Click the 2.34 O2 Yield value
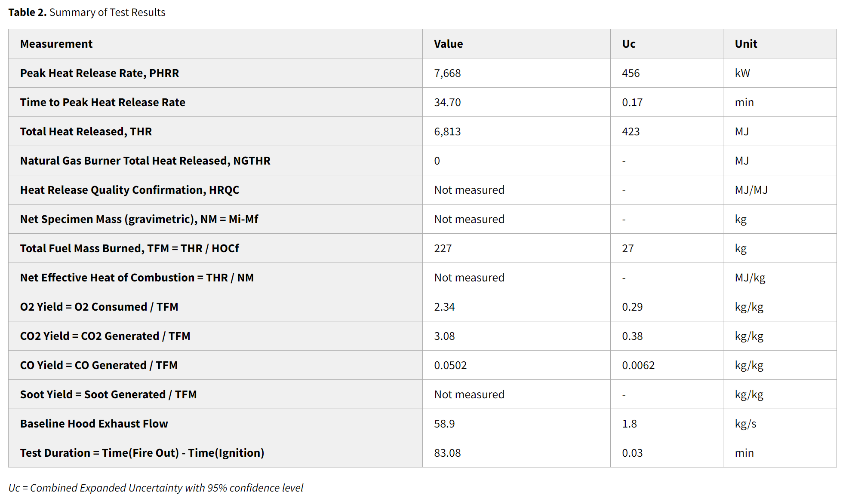 [x=444, y=307]
